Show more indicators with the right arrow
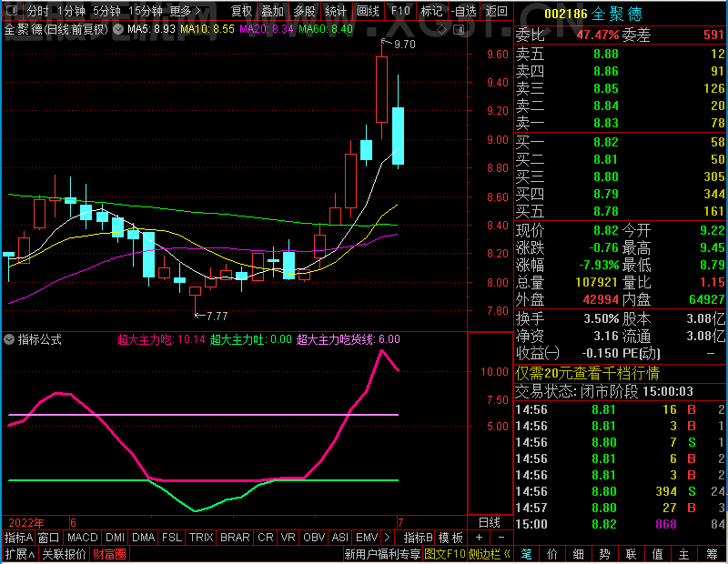This screenshot has width=728, height=564. pos(388,538)
